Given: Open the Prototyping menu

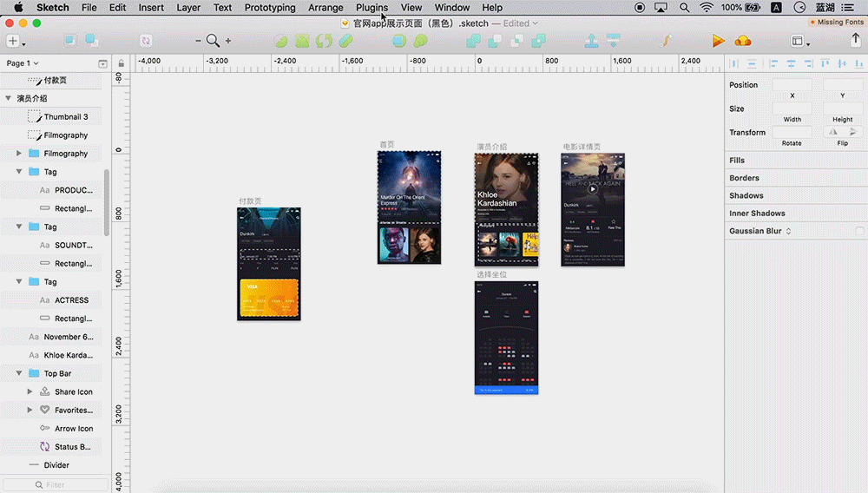Looking at the screenshot, I should coord(270,7).
